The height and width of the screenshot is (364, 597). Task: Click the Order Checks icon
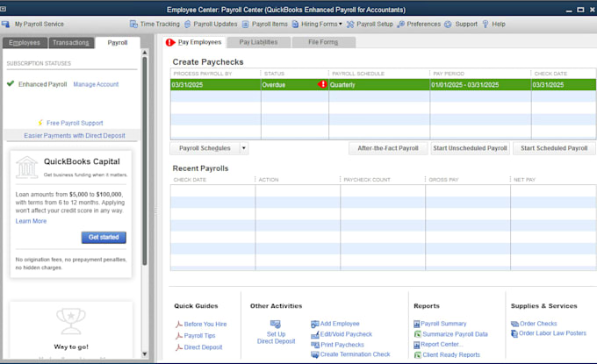(514, 324)
